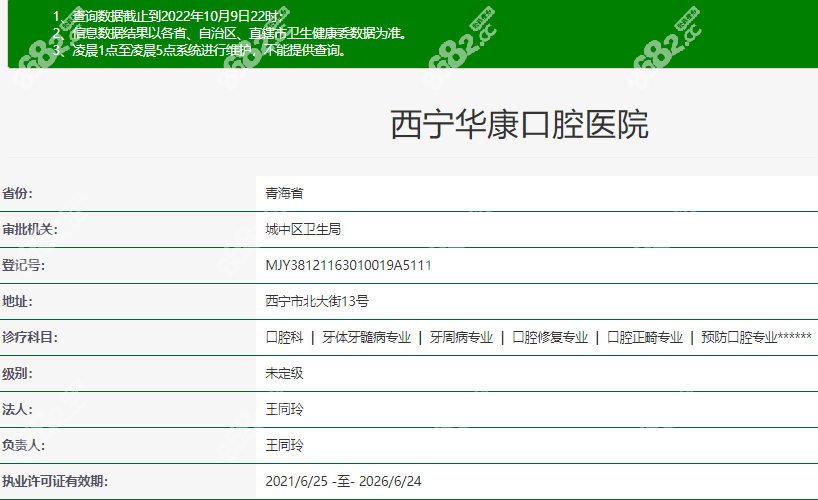The width and height of the screenshot is (818, 500).
Task: Click 王同玲 in the 法人 row
Action: (284, 409)
